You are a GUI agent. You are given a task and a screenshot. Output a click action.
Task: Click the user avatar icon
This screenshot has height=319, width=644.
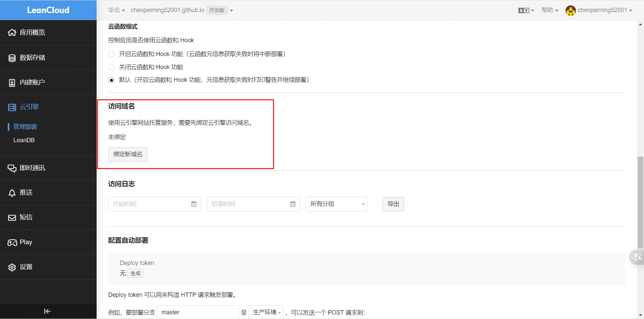570,10
